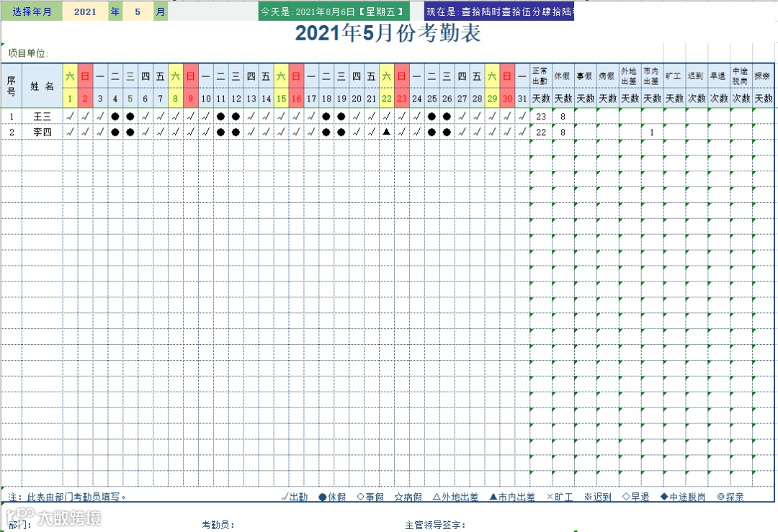Select the day 10 date header
The height and width of the screenshot is (532, 778).
pos(206,99)
